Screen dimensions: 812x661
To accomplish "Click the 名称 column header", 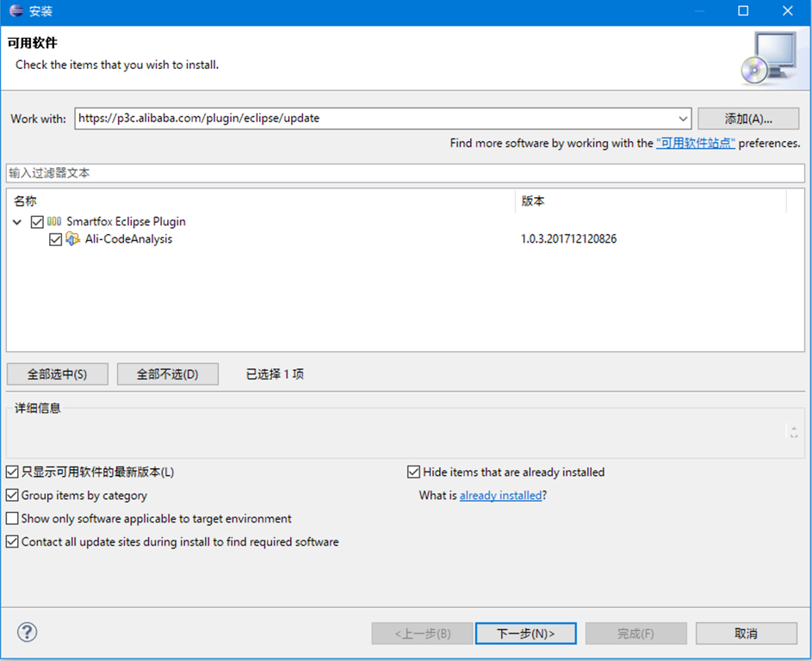I will pyautogui.click(x=261, y=201).
